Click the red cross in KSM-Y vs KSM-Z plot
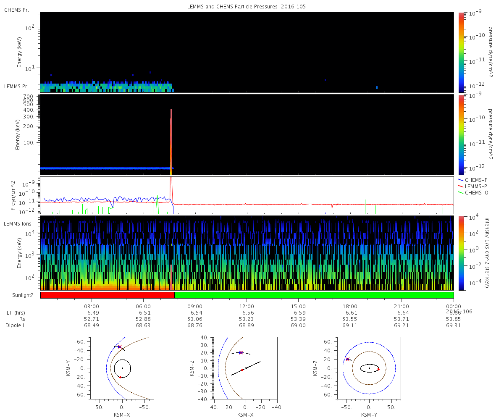 pyautogui.click(x=347, y=359)
